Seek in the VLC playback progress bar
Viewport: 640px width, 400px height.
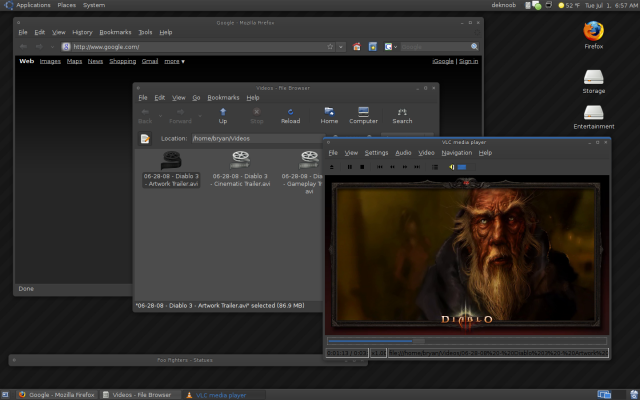coord(467,341)
